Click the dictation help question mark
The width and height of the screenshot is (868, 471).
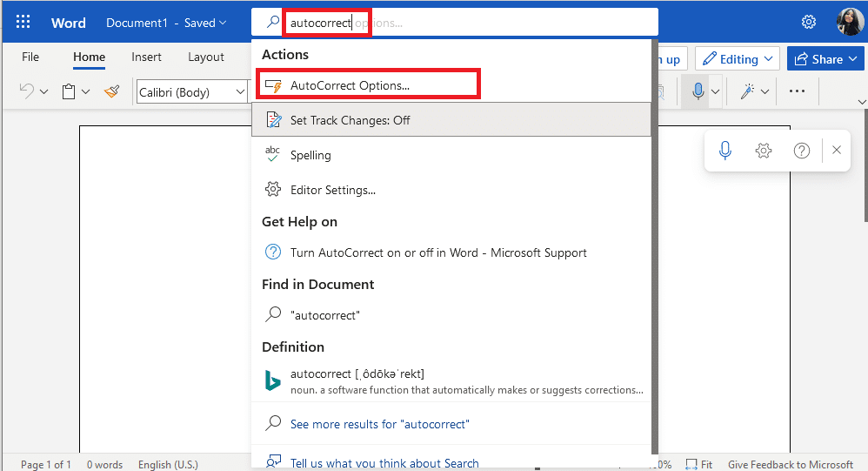802,150
